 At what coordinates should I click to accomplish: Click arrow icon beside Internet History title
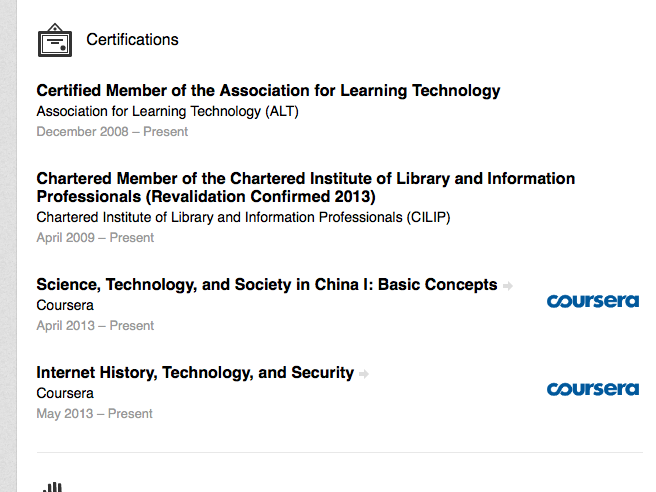pyautogui.click(x=364, y=374)
